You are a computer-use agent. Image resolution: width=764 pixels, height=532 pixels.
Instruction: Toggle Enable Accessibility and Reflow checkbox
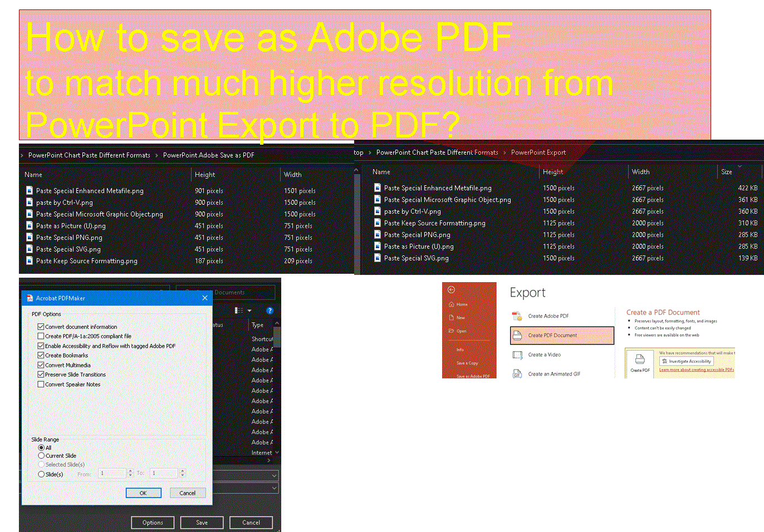pos(41,346)
